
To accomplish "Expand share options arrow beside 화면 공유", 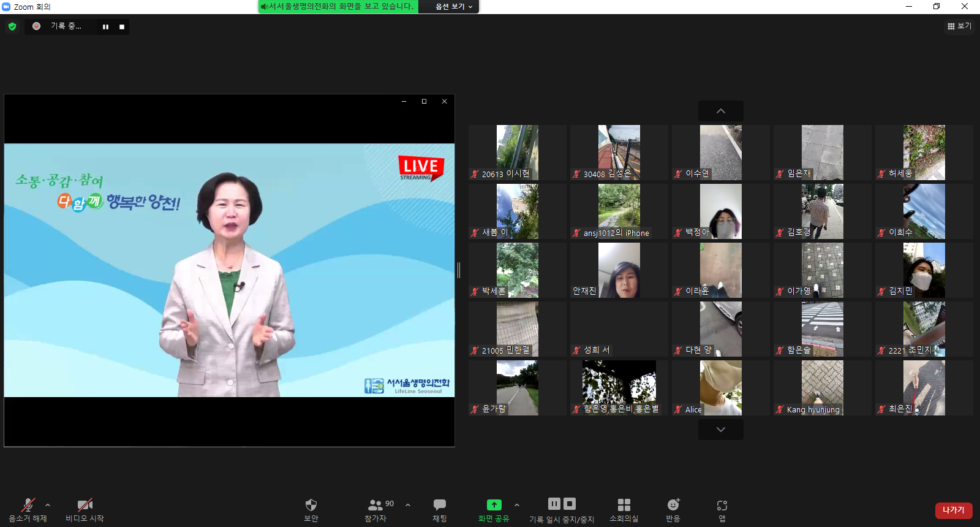I will (x=517, y=505).
